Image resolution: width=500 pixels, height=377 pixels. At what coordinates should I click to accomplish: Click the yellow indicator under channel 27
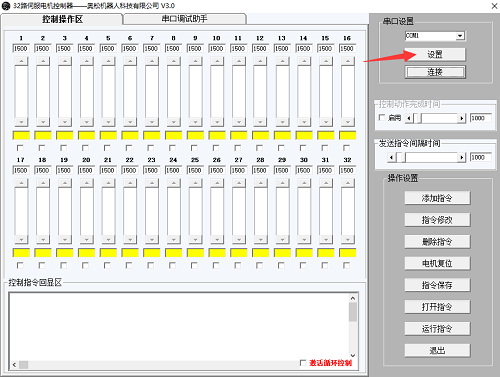coord(239,253)
